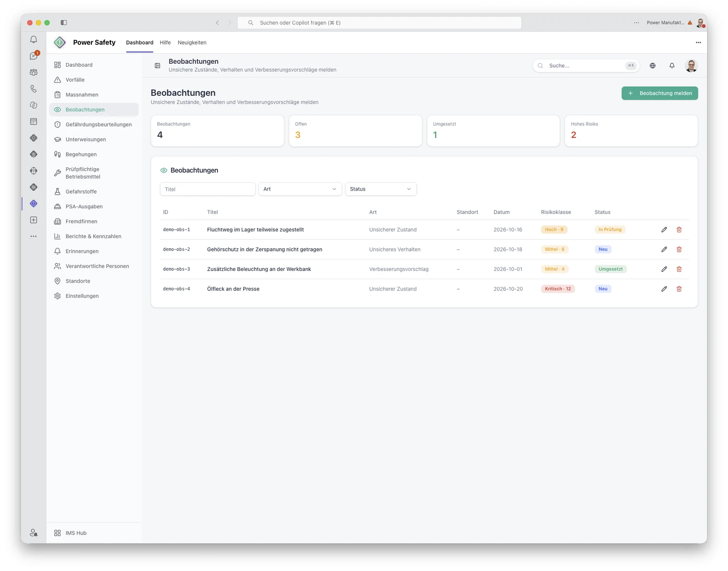Edit the Fluchtweg im Lager observation

pos(664,230)
